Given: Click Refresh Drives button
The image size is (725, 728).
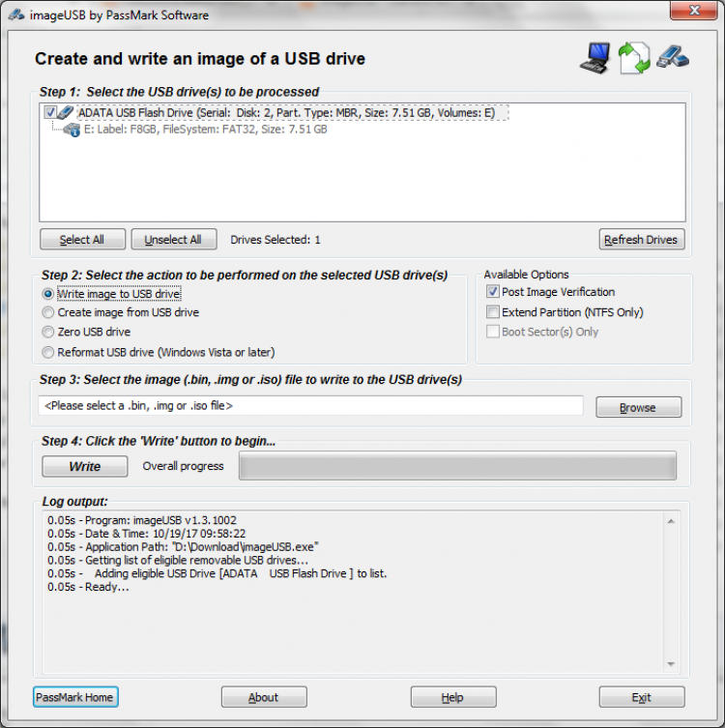Looking at the screenshot, I should coord(642,239).
